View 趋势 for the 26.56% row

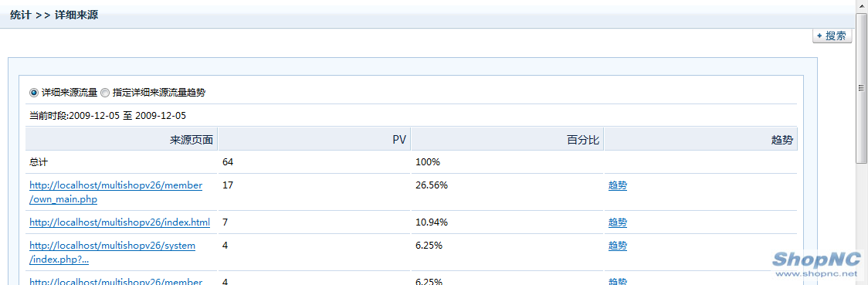[x=618, y=185]
